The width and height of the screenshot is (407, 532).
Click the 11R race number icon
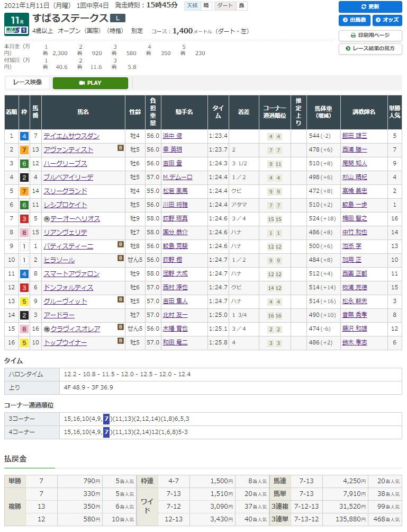coord(16,24)
